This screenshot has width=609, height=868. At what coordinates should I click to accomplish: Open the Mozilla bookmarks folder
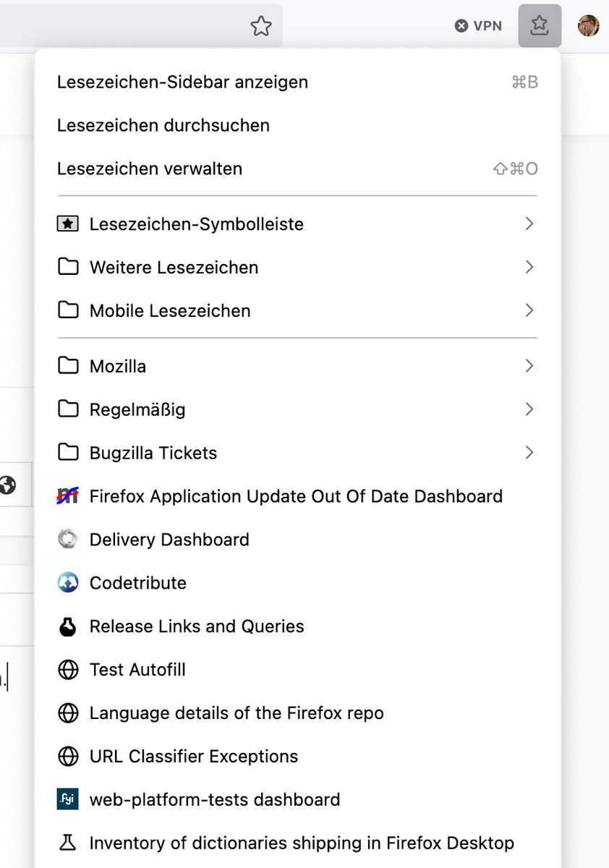point(118,367)
